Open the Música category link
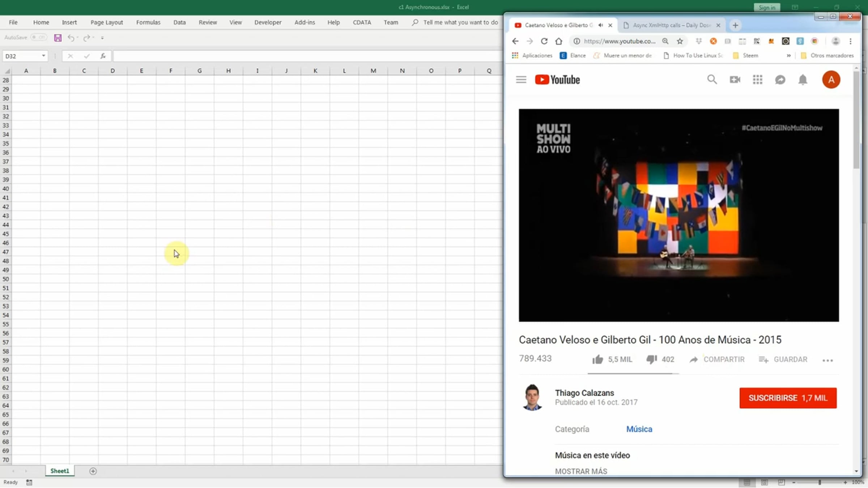The height and width of the screenshot is (488, 868). pos(639,429)
